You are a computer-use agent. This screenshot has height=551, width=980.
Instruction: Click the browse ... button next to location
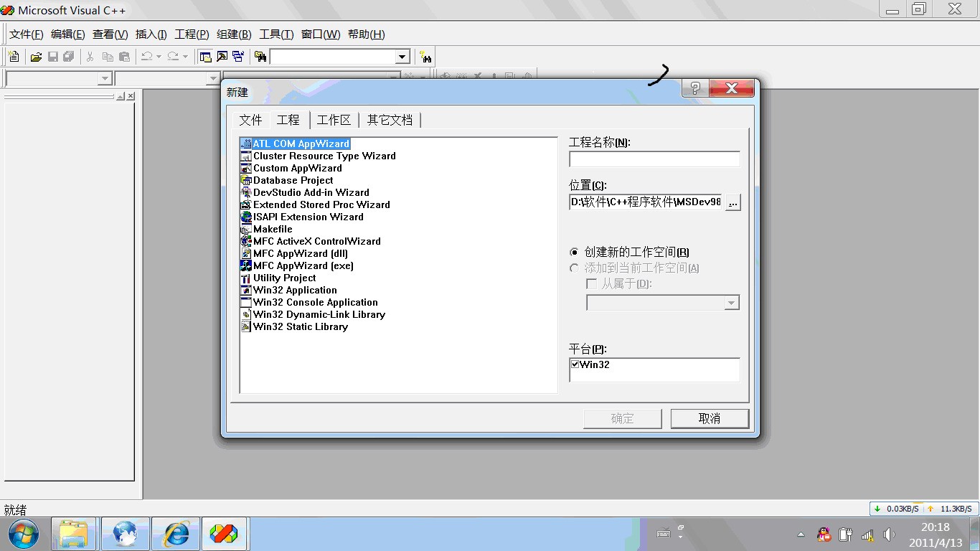pyautogui.click(x=732, y=202)
